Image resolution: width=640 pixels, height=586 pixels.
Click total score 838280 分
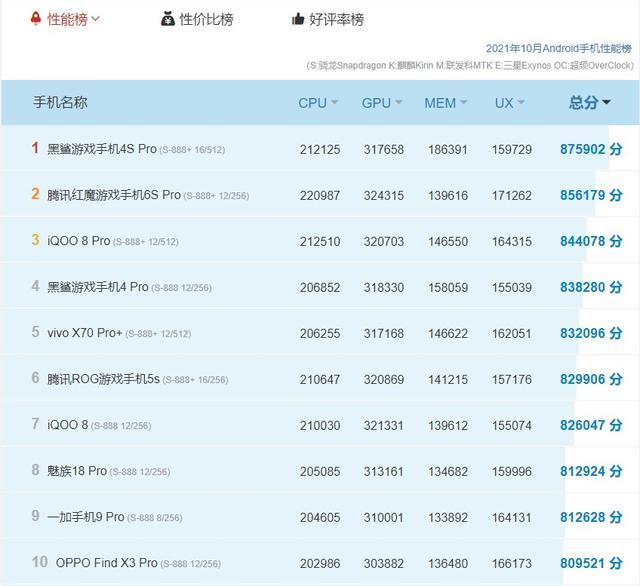[591, 287]
